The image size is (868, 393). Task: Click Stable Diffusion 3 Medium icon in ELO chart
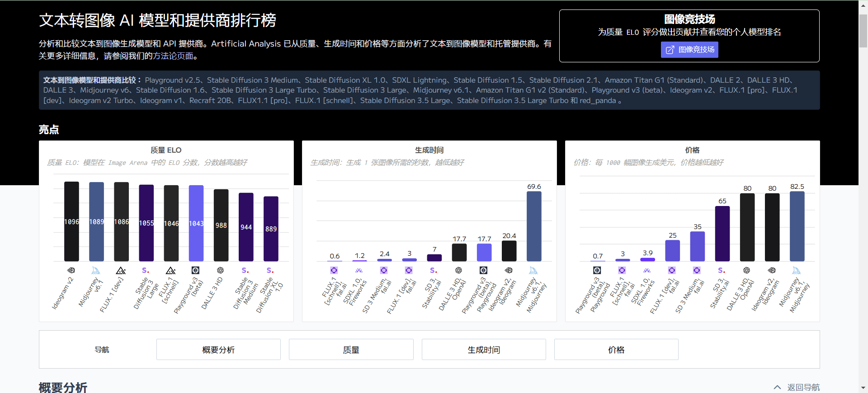point(245,270)
